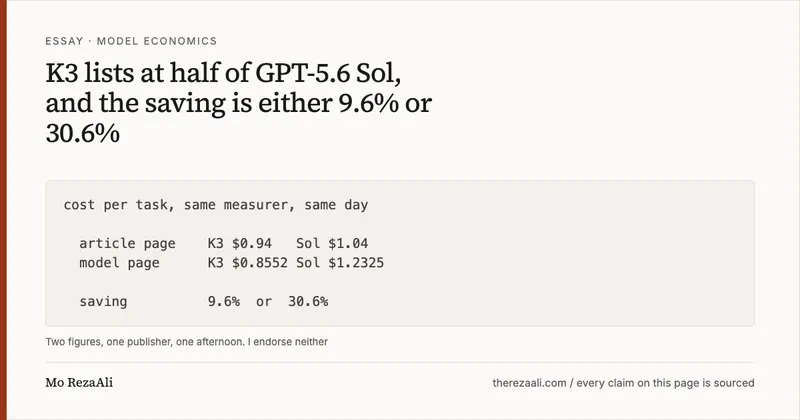The width and height of the screenshot is (800, 420).
Task: Select the 9.6% saving in code block
Action: coord(223,302)
